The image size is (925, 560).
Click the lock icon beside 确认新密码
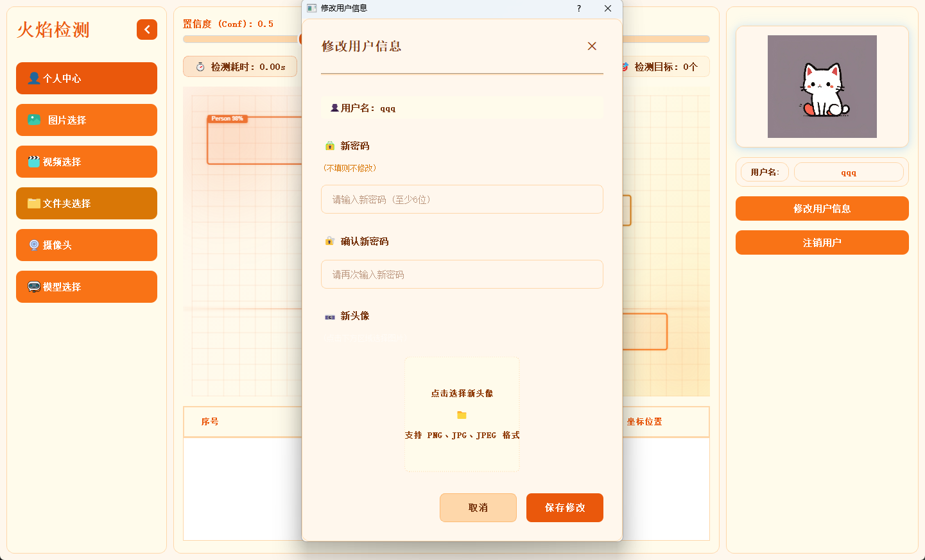click(x=329, y=241)
